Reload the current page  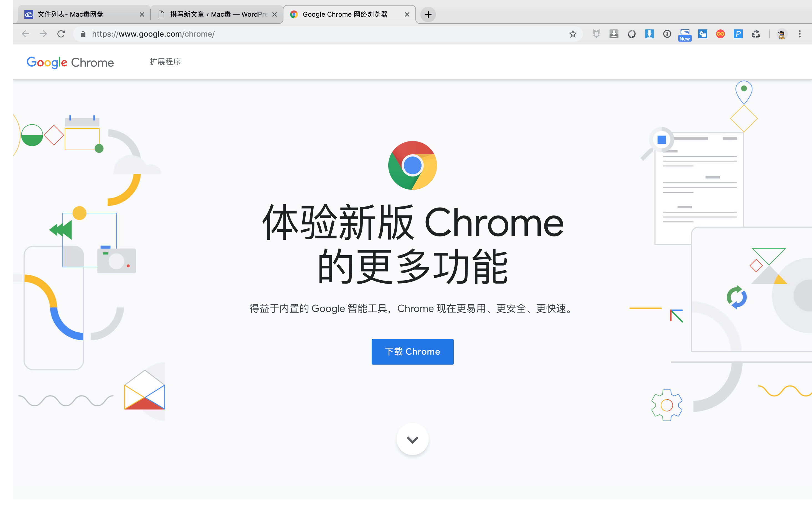[61, 34]
